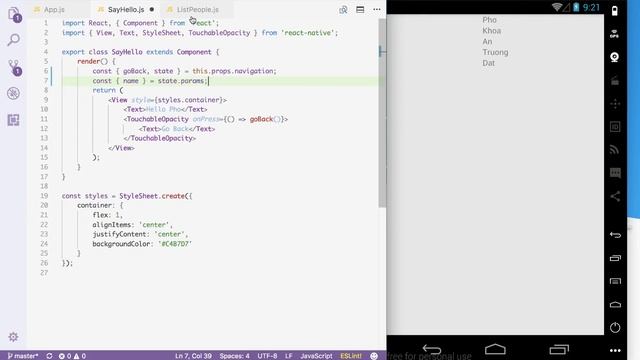Click the recent apps icon in emulator toolbar

click(x=615, y=258)
